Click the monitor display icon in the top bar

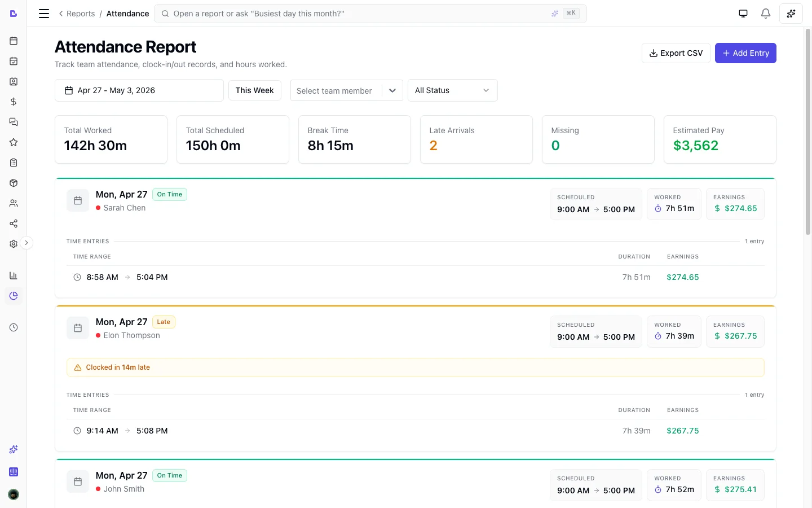click(743, 14)
